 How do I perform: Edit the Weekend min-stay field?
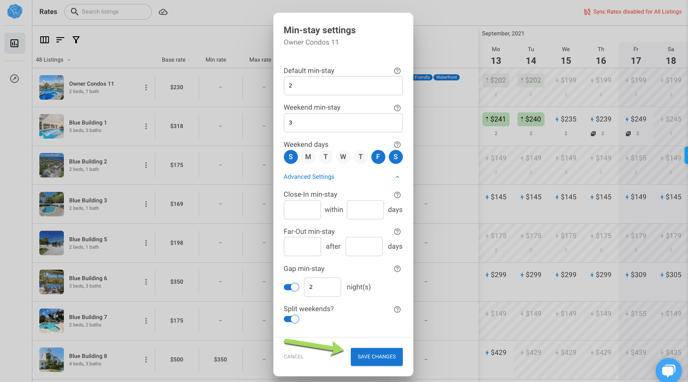pyautogui.click(x=343, y=123)
